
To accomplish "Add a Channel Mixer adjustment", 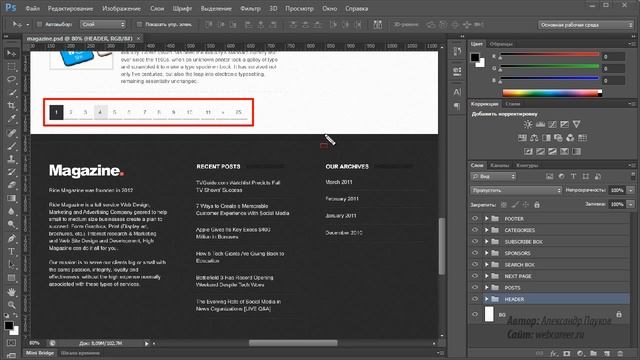I will [570, 138].
